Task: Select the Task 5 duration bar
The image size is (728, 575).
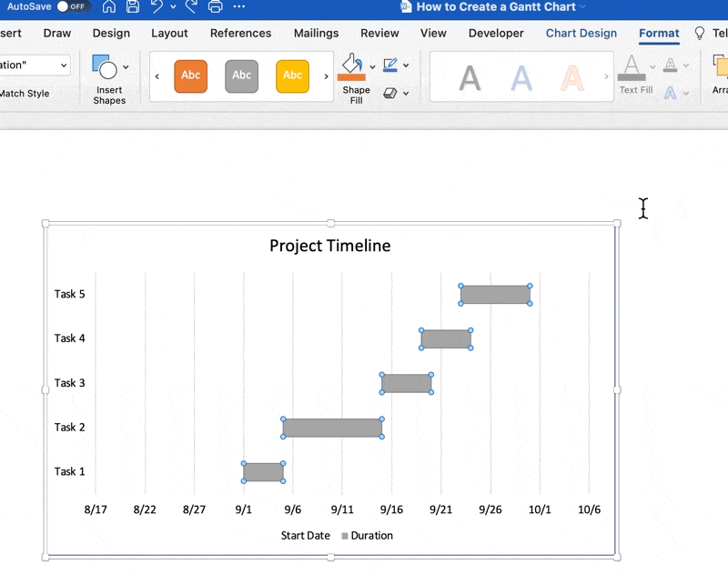Action: pyautogui.click(x=495, y=295)
